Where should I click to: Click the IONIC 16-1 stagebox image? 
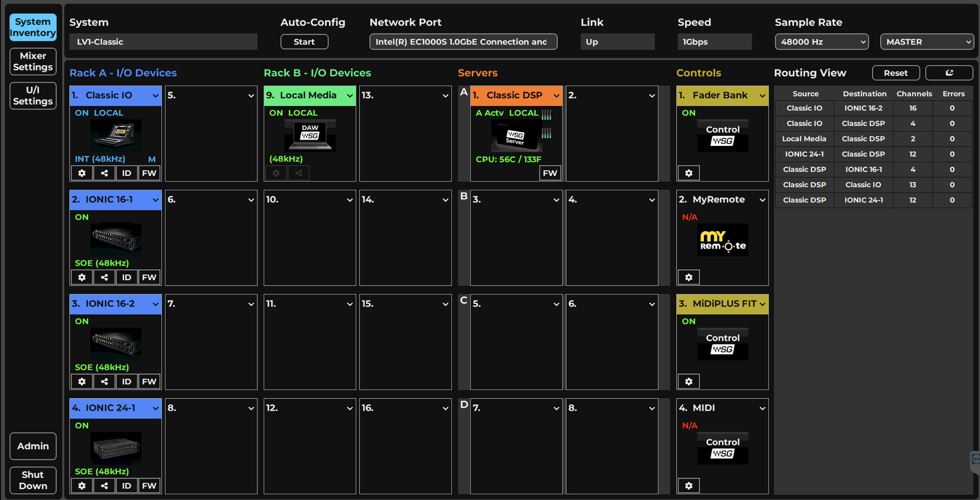tap(116, 239)
